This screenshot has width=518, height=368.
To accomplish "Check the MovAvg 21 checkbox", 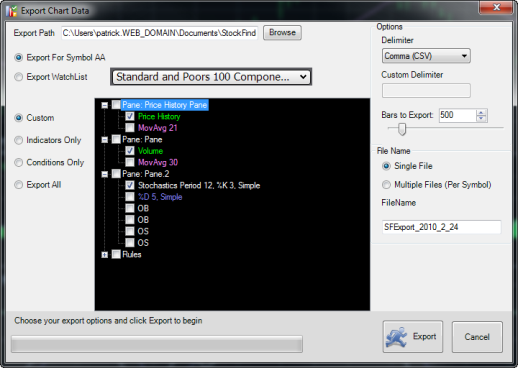I will click(x=130, y=127).
